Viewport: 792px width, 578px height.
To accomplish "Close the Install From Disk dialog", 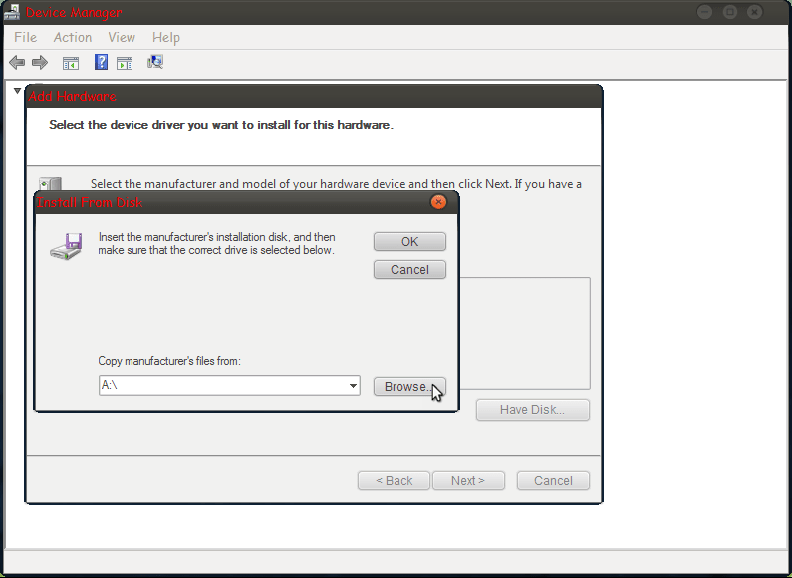I will coord(438,202).
